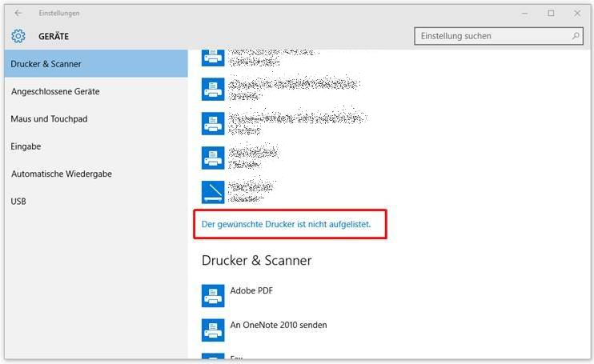Maximize the Einstellungen window
This screenshot has width=594, height=364.
tap(551, 14)
